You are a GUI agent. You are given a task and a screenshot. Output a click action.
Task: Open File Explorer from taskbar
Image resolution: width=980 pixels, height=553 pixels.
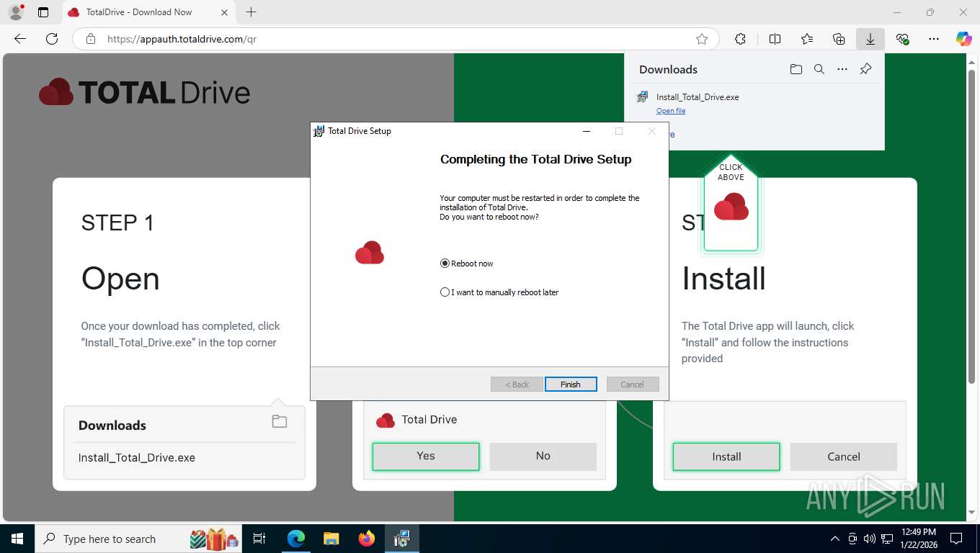(331, 539)
